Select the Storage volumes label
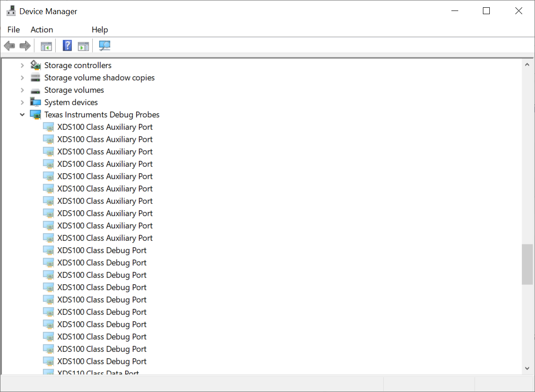This screenshot has width=535, height=392. coord(74,90)
